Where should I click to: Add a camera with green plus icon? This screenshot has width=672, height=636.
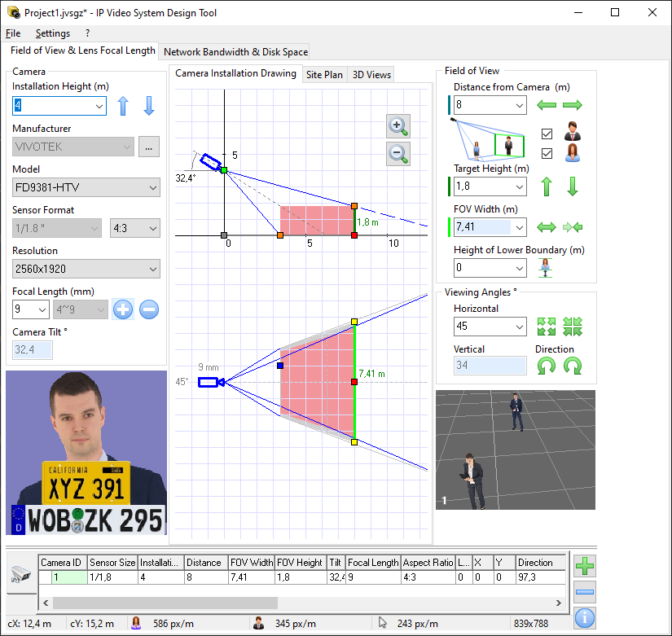(x=584, y=565)
